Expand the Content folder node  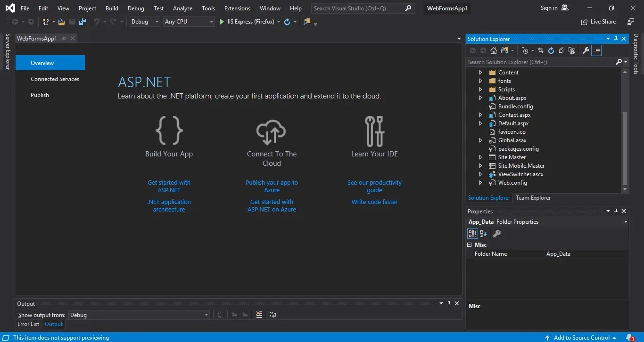[x=480, y=73]
